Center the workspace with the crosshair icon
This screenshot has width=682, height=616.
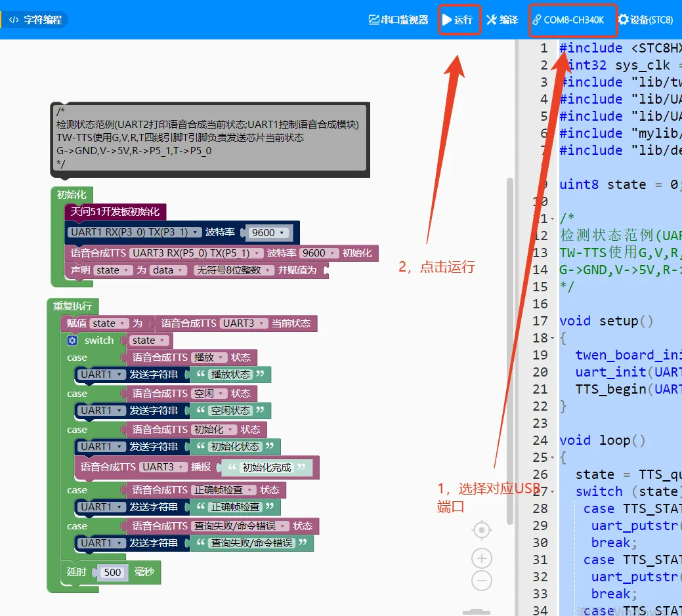[482, 529]
